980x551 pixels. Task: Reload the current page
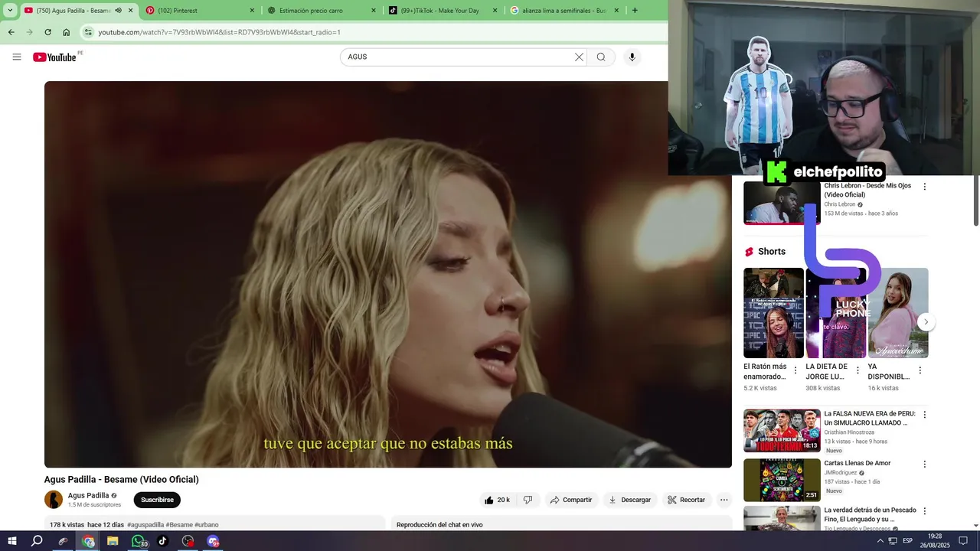pos(47,32)
